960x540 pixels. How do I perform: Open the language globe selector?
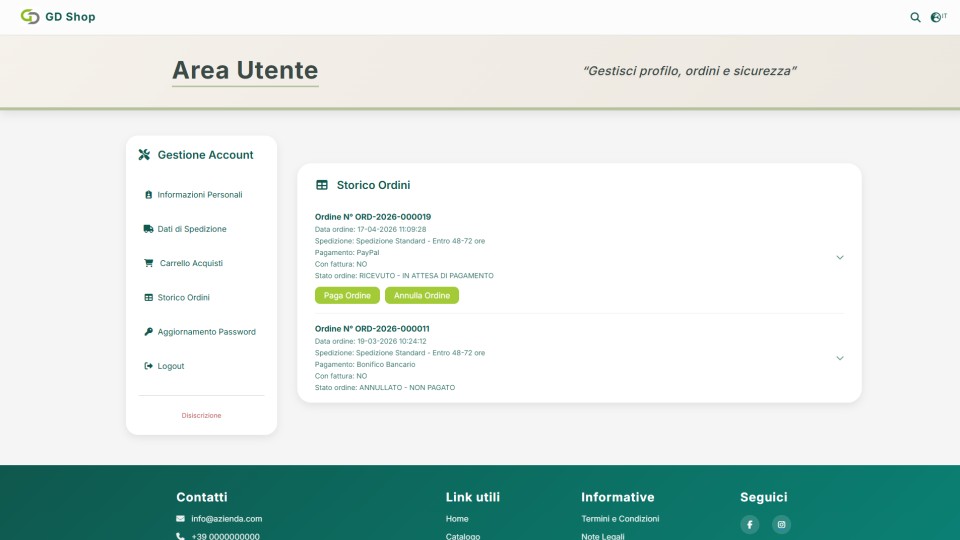pos(938,17)
